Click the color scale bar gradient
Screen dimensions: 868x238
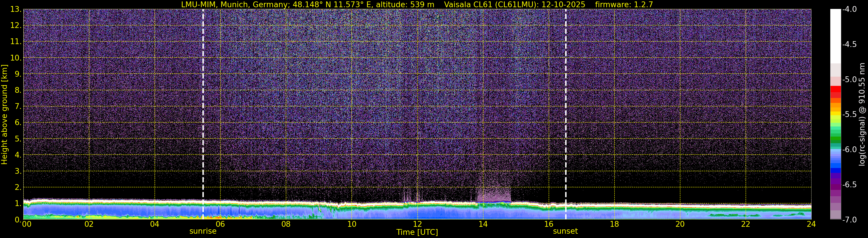(835, 114)
